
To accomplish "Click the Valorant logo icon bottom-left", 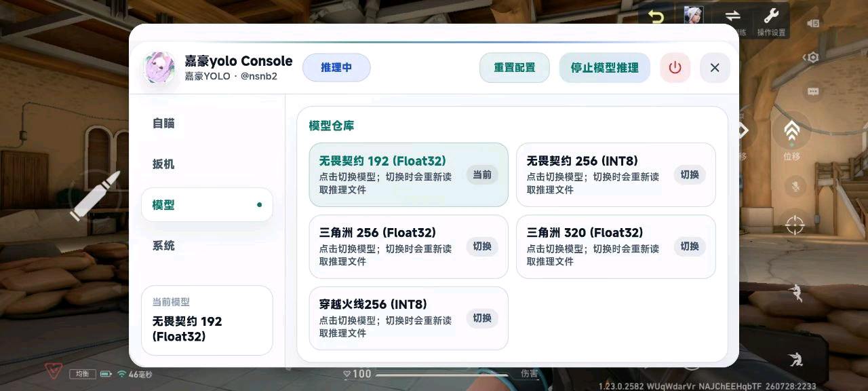I will tap(54, 372).
